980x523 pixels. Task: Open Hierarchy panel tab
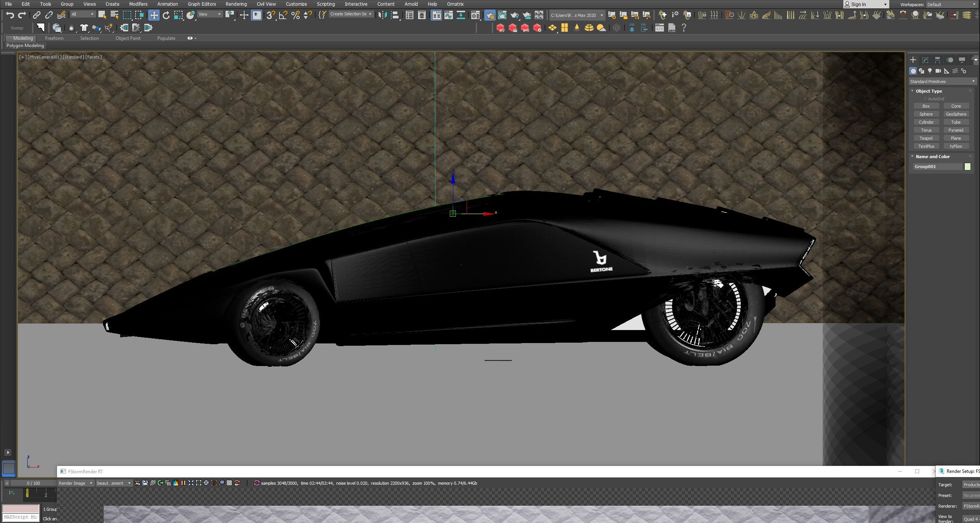(938, 60)
